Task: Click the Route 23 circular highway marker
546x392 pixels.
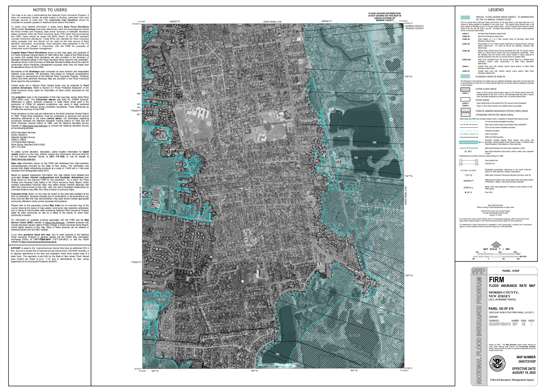Action: tap(391, 120)
